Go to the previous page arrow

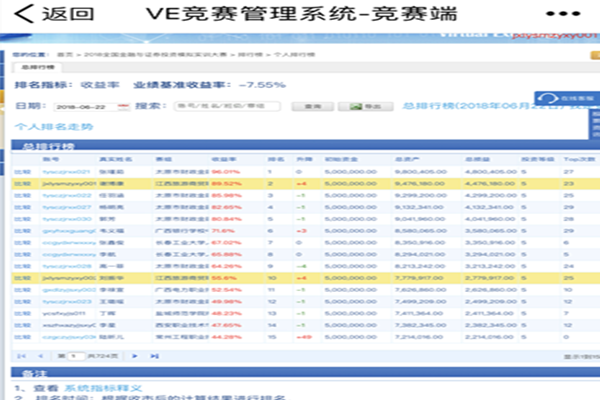pyautogui.click(x=41, y=356)
